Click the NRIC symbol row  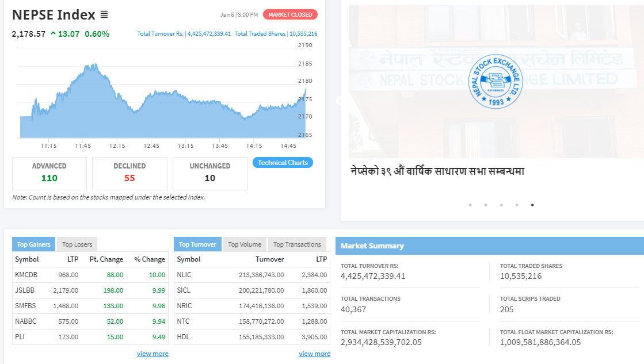tap(252, 306)
